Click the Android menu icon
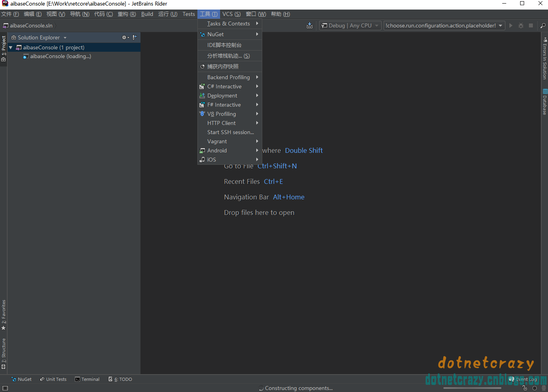548x392 pixels. tap(202, 150)
